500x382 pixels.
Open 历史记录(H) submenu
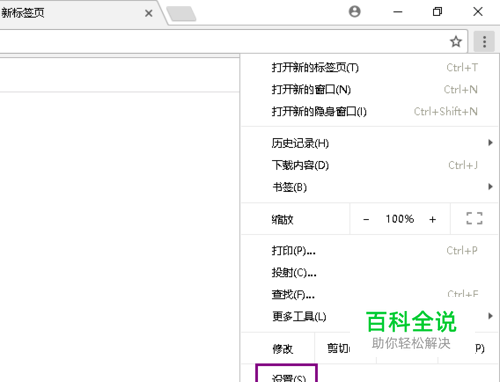pos(369,143)
